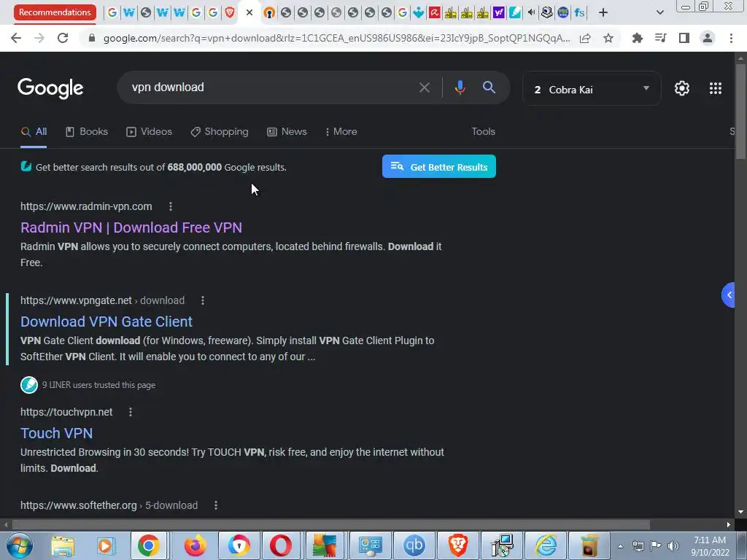Switch to News results

point(287,132)
